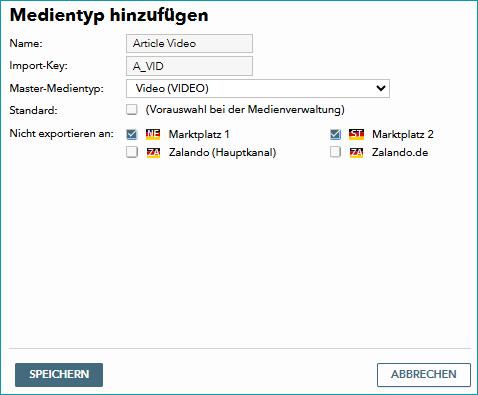Select the Zalando (Hauptkanal) label text
The image size is (478, 395).
[223, 153]
